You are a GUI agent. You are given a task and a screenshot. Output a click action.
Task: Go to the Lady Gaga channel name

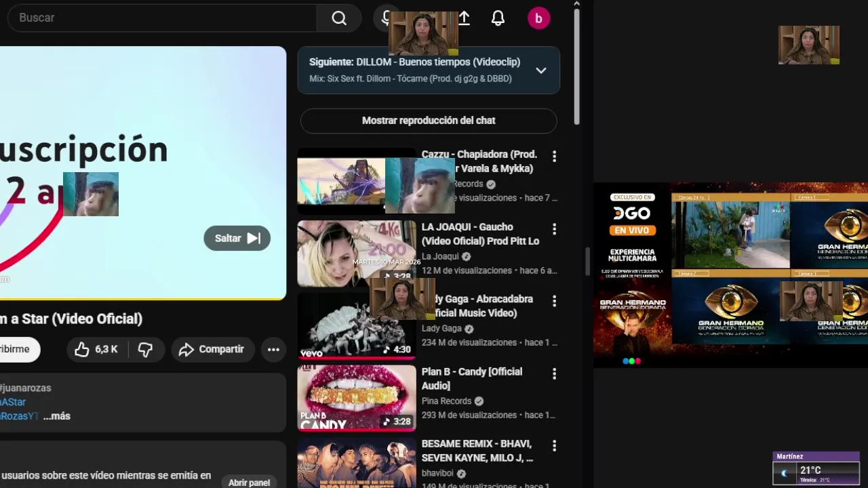coord(441,329)
